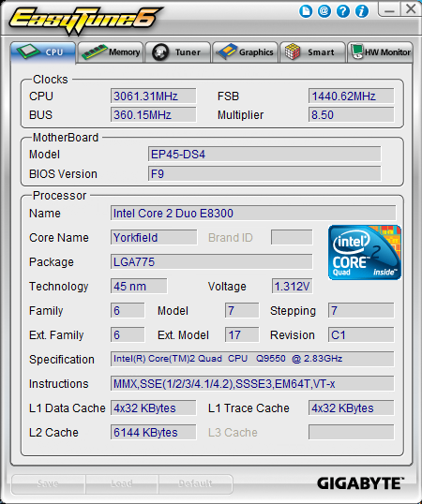Click the Save button
This screenshot has height=504, width=422.
(48, 483)
